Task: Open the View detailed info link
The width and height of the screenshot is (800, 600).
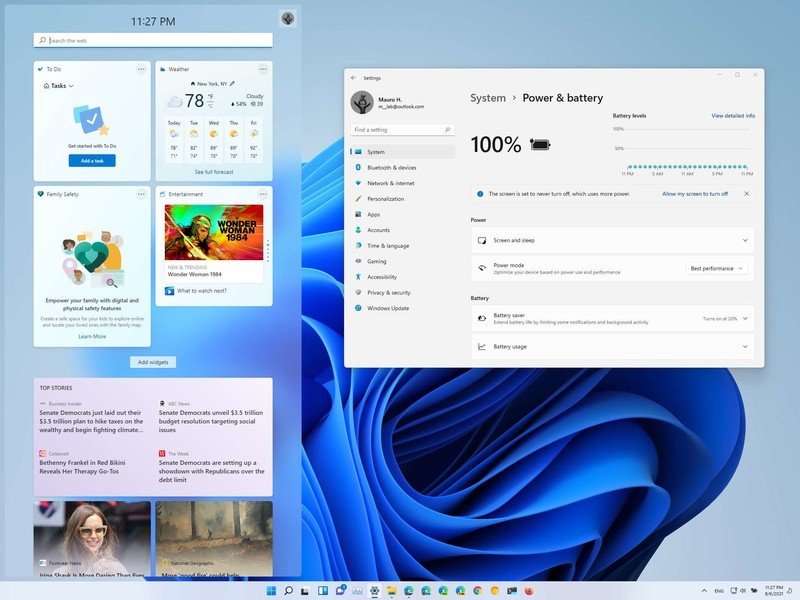Action: 733,116
